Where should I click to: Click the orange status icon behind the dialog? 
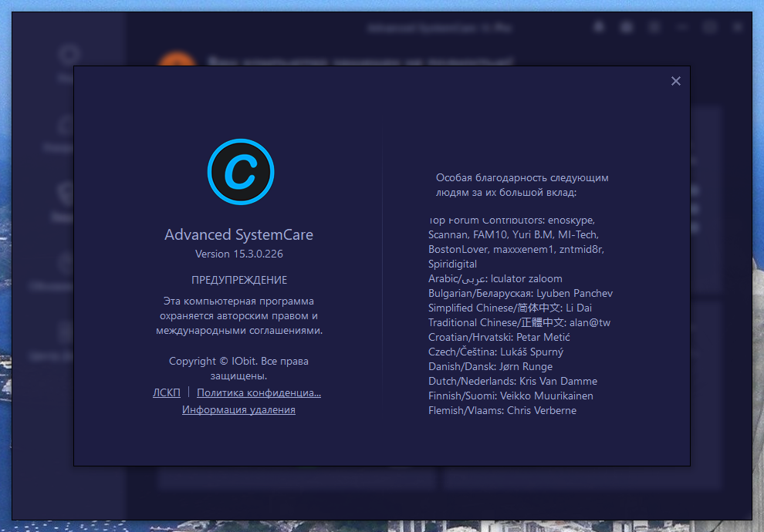click(177, 61)
